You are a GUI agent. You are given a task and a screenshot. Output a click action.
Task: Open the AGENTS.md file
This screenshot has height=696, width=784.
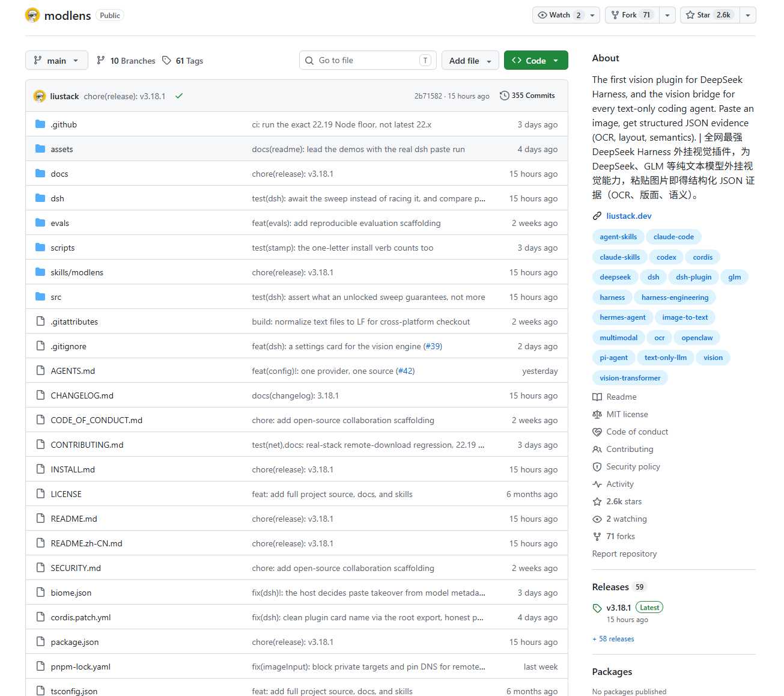73,371
